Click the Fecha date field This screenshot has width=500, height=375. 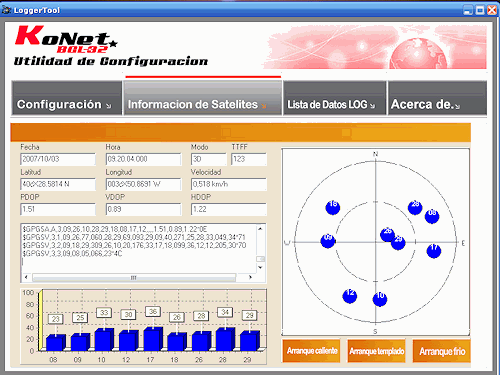(58, 159)
